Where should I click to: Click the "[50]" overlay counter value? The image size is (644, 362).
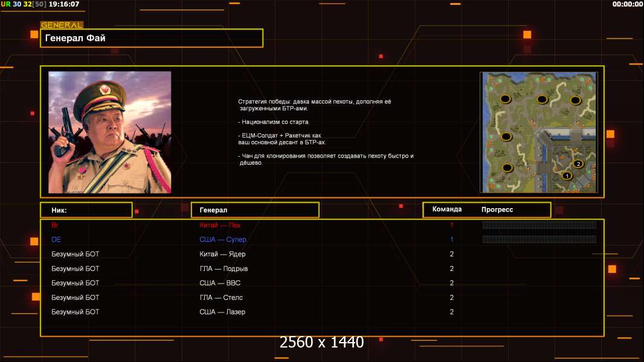pos(39,4)
